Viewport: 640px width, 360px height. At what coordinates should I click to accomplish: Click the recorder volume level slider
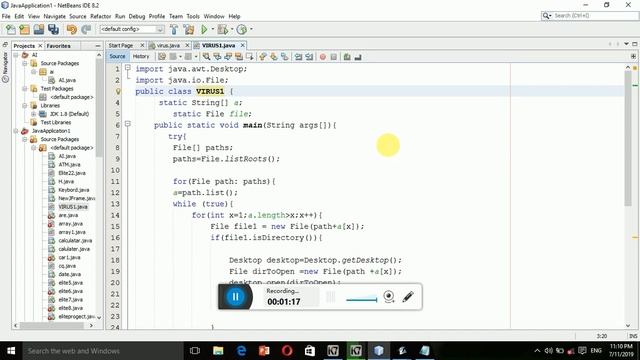tap(362, 300)
